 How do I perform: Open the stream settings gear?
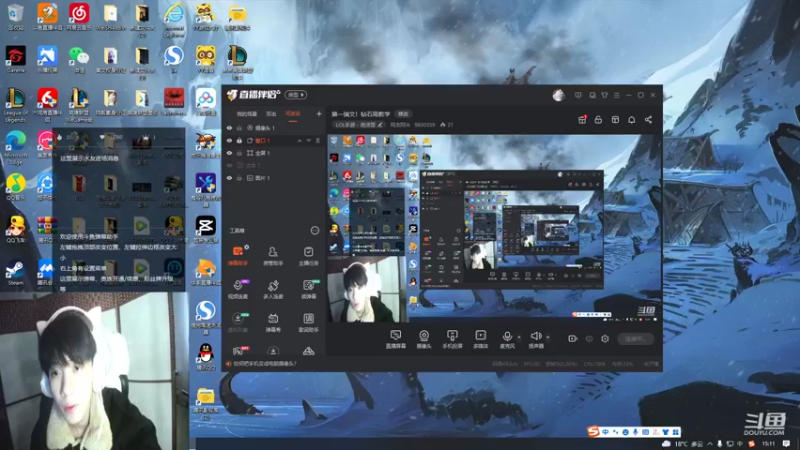click(605, 338)
